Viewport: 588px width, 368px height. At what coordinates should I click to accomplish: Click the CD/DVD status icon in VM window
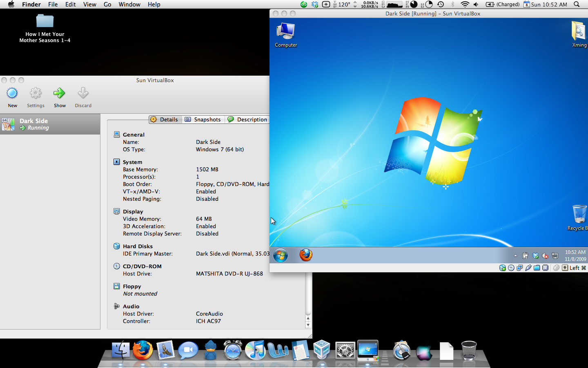coord(511,268)
